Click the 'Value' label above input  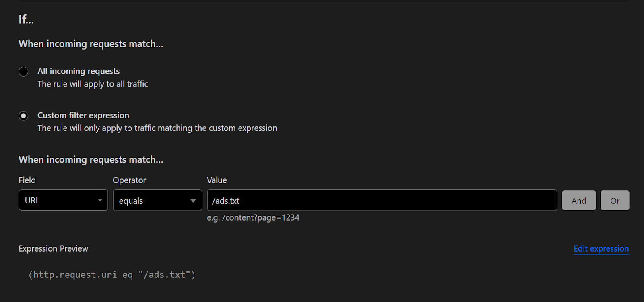pos(217,180)
